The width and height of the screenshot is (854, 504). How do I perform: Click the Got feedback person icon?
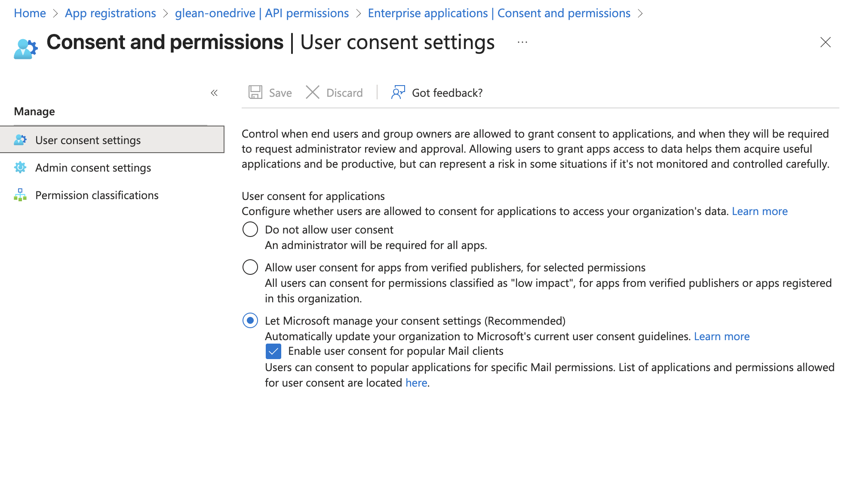398,92
